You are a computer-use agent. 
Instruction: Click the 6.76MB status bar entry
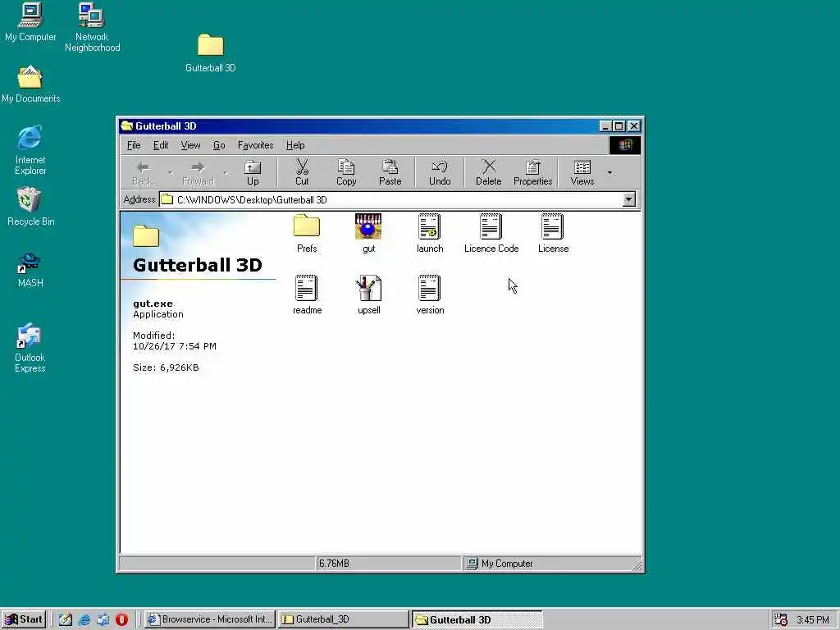(388, 563)
